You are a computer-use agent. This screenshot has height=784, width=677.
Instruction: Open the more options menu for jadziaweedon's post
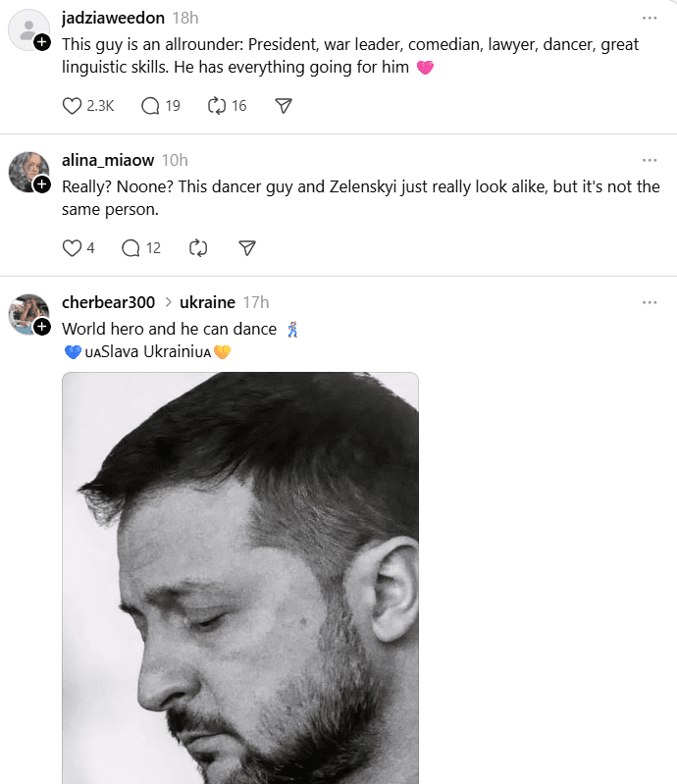click(650, 19)
